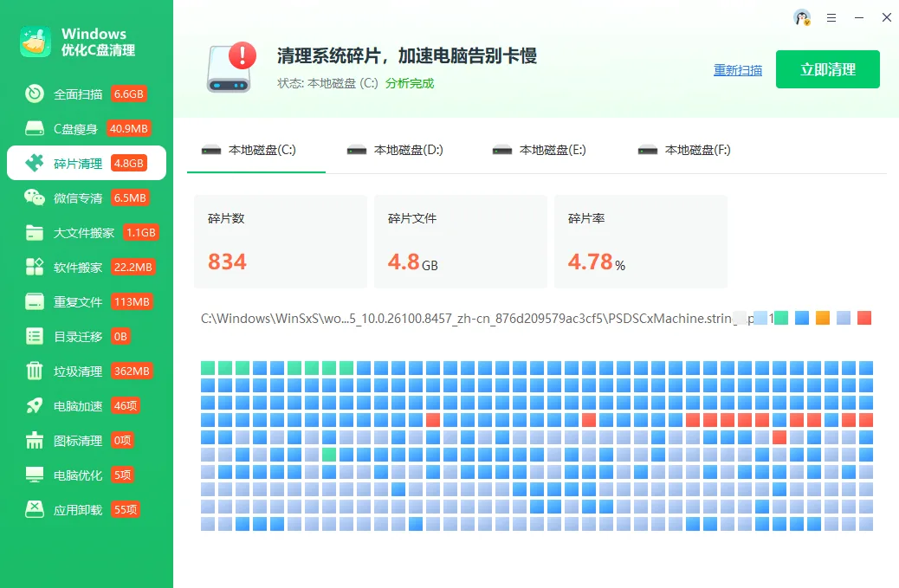Click the 重新扫描 link
Image resolution: width=899 pixels, height=588 pixels.
pos(737,70)
